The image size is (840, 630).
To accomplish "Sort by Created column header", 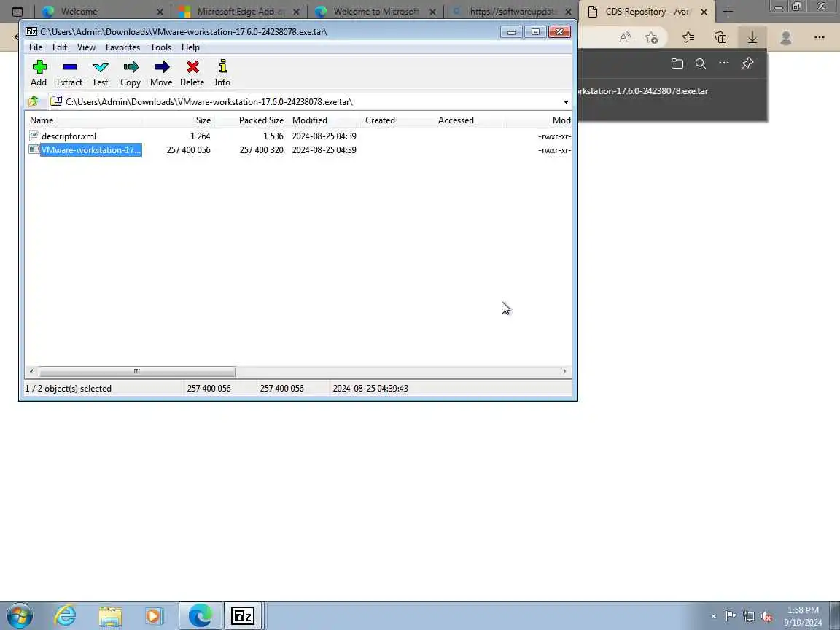I will click(397, 120).
